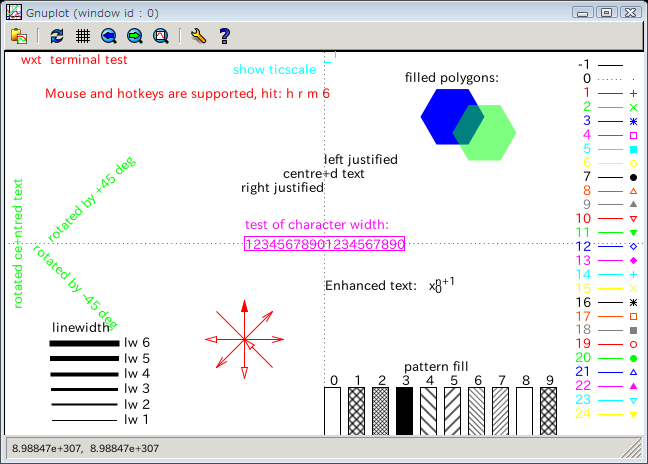Click the lw 6 thick line sample
The width and height of the screenshot is (648, 464).
(x=84, y=343)
